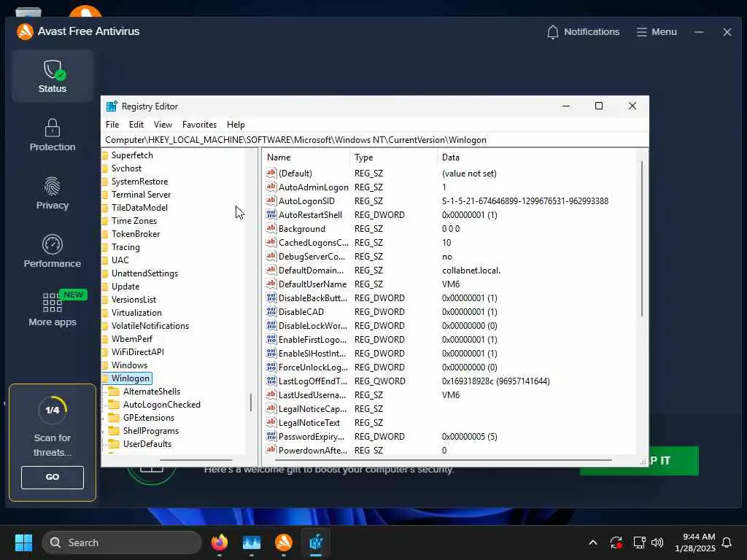Select the AutoRestartShell DWORD value icon
The height and width of the screenshot is (560, 747).
tap(271, 214)
